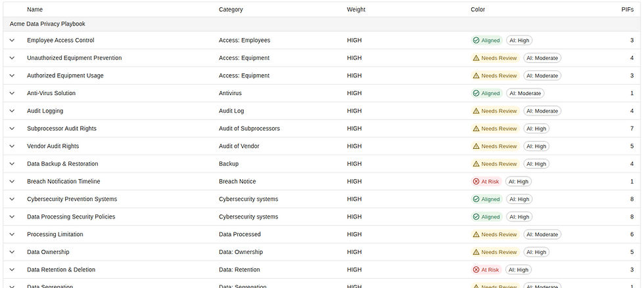Viewport: 644px width, 288px height.
Task: Sort by the Category column header
Action: point(231,9)
